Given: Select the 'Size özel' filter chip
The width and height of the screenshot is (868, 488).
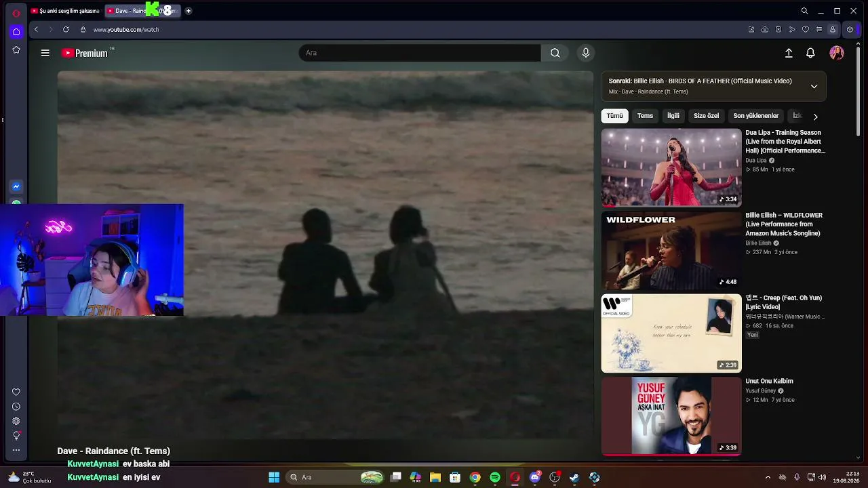Looking at the screenshot, I should 706,116.
